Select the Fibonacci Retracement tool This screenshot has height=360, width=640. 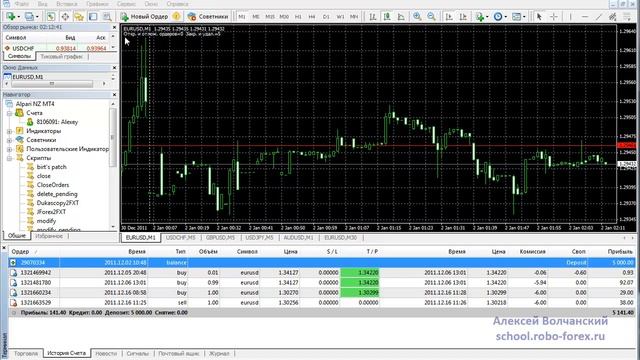(627, 17)
